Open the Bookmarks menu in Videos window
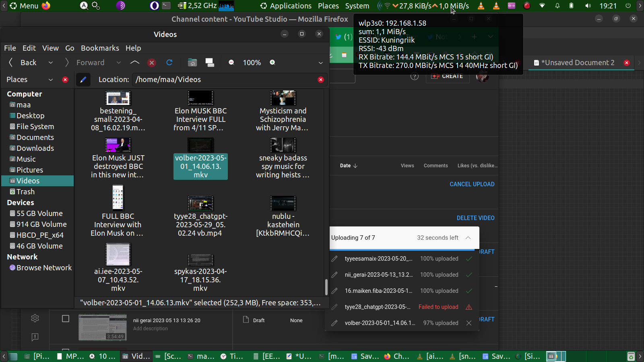Image resolution: width=644 pixels, height=362 pixels. point(100,48)
